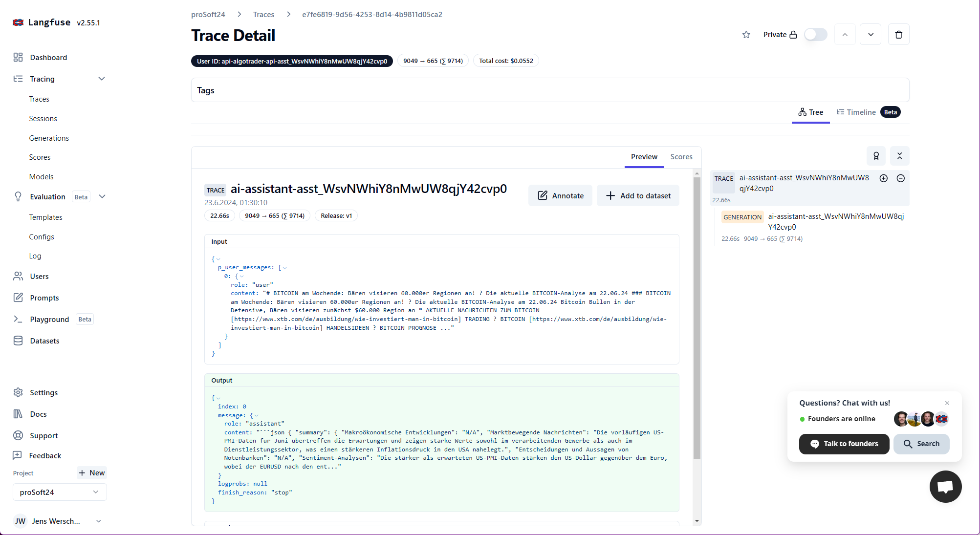Click the Playground terminal icon

pyautogui.click(x=18, y=319)
